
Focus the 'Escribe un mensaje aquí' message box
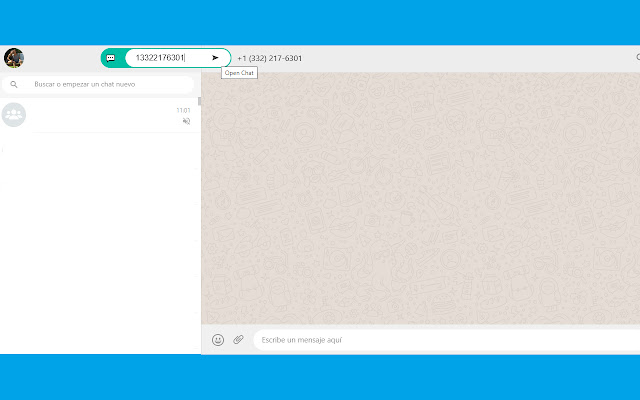447,340
